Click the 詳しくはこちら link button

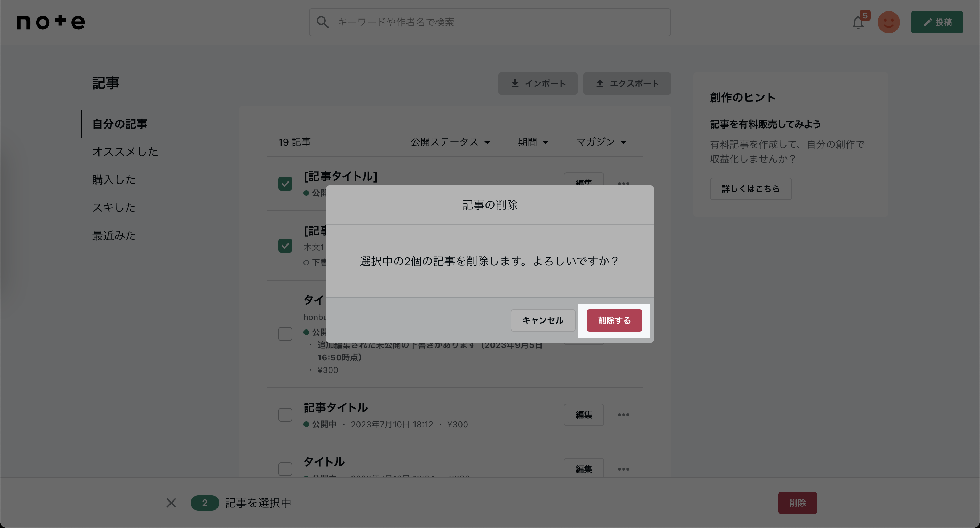coord(751,189)
